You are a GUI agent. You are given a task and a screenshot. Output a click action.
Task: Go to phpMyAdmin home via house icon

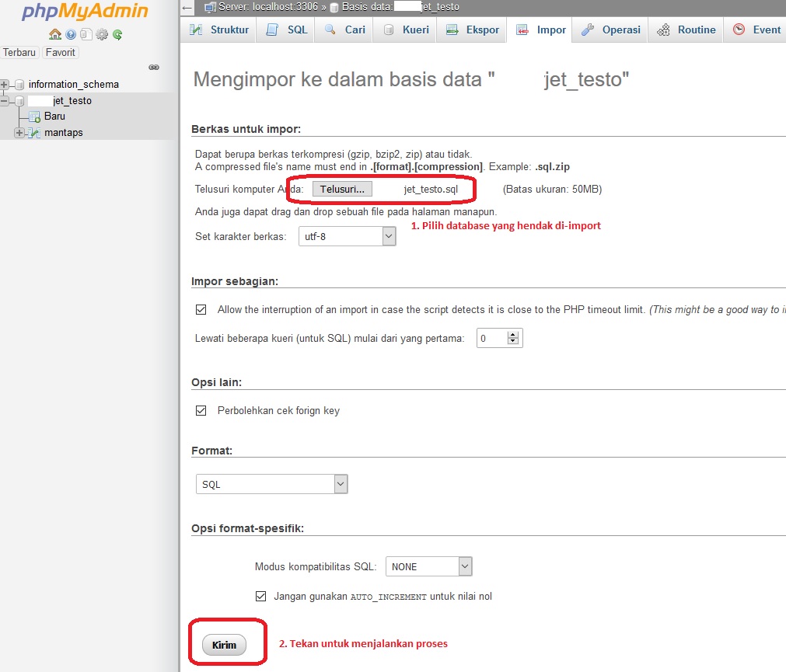(x=55, y=34)
